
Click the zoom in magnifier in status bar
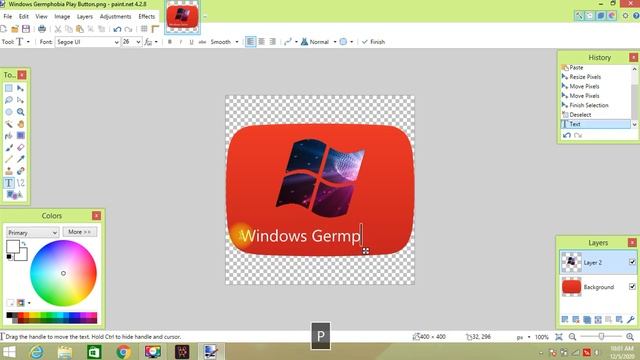click(630, 337)
